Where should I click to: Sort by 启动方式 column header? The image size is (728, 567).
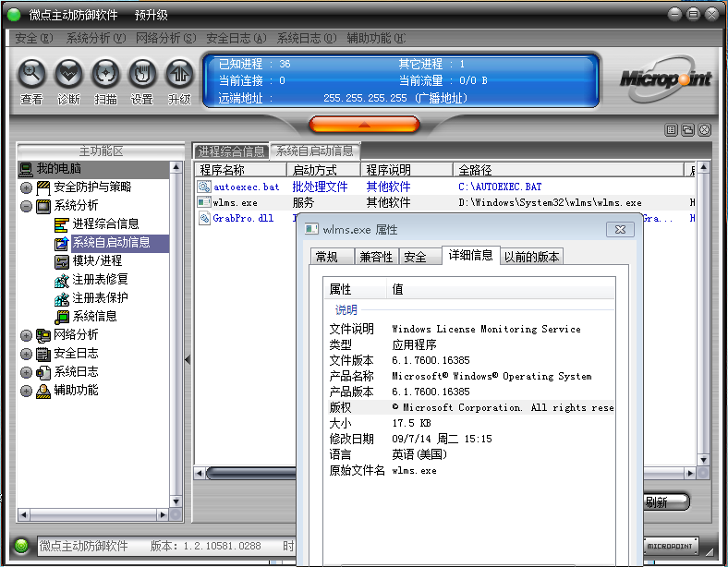tap(323, 170)
